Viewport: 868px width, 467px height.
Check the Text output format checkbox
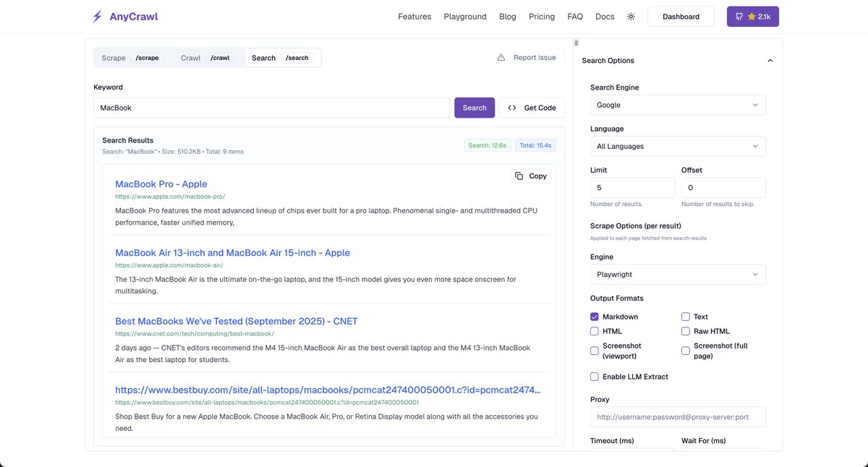pos(686,317)
